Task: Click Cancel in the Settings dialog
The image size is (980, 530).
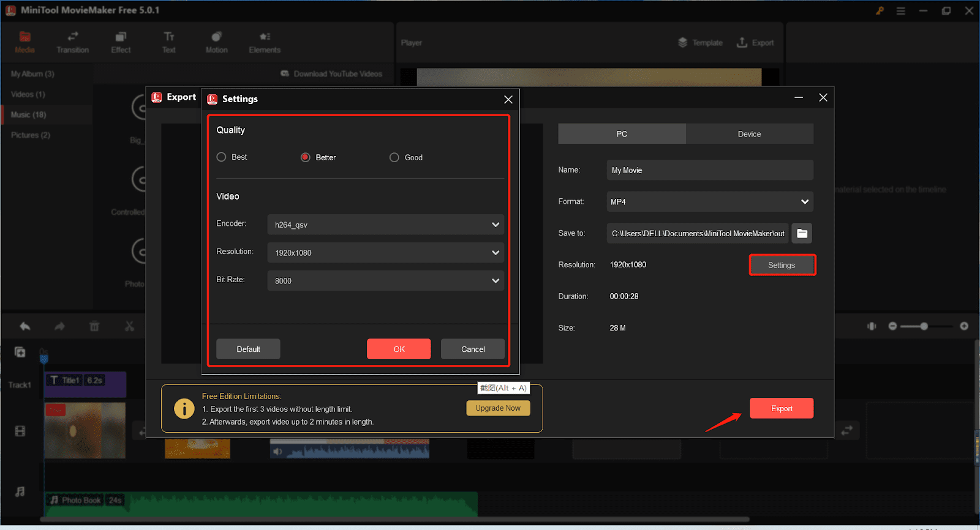Action: point(473,349)
